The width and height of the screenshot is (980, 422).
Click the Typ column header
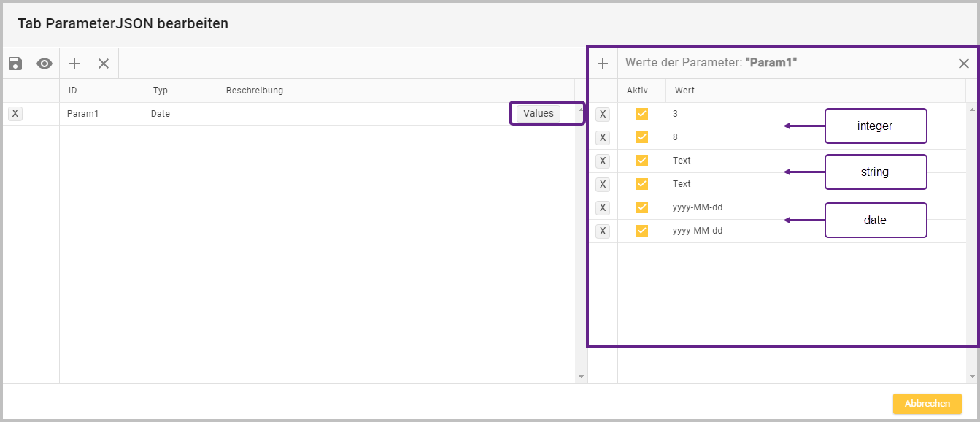[161, 91]
